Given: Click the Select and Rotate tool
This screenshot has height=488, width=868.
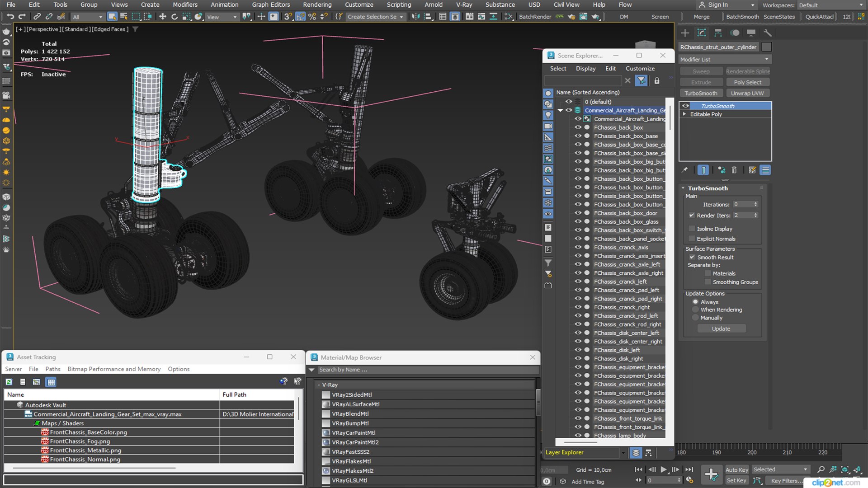Looking at the screenshot, I should 175,17.
